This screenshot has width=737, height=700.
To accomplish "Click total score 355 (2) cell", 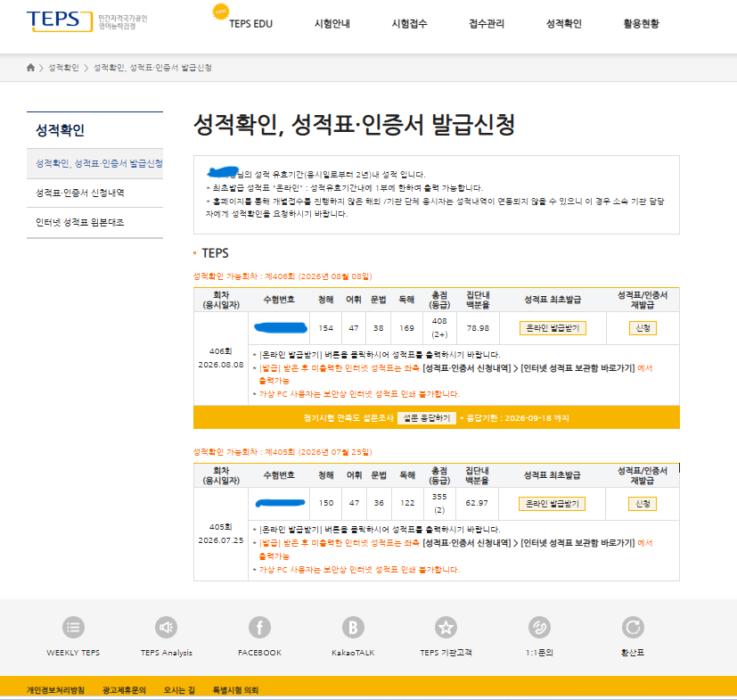I will click(439, 503).
